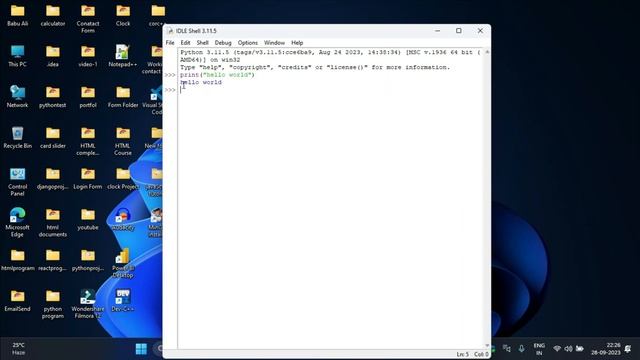Select the Audacity desktop shortcut
The width and height of the screenshot is (640, 360).
pos(123,219)
